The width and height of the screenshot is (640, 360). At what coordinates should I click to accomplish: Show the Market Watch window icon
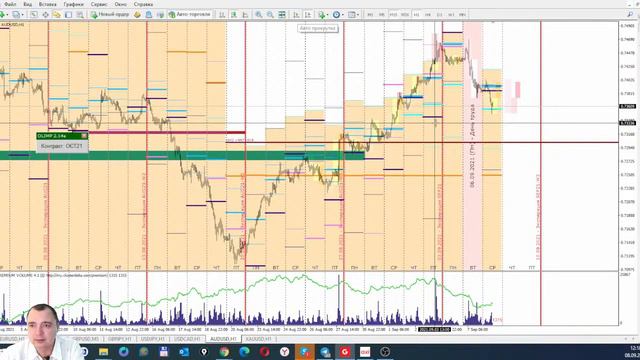coord(34,15)
